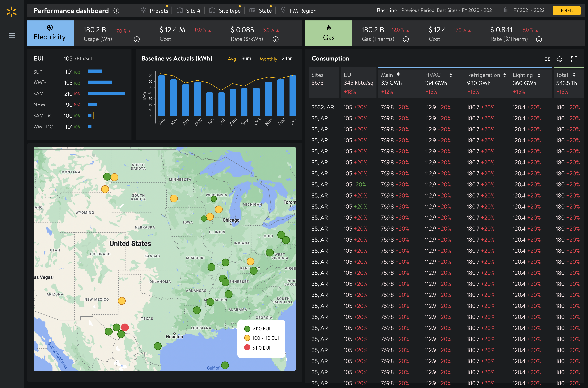
Task: Open Performance dashboard info icon
Action: pos(116,11)
